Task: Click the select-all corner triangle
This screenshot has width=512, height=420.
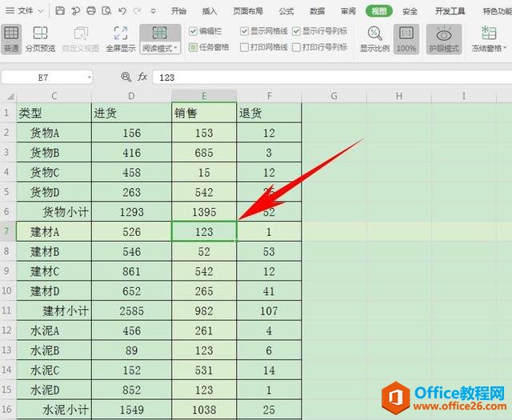Action: [10, 97]
